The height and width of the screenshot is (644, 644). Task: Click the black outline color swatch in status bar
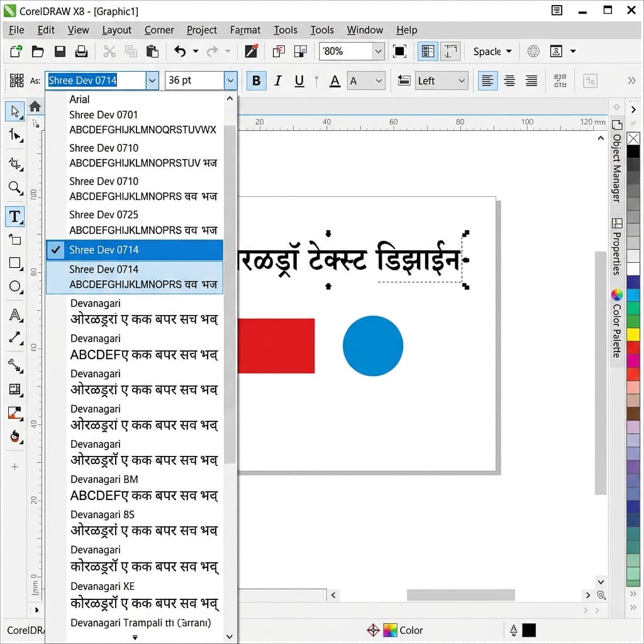coord(528,630)
